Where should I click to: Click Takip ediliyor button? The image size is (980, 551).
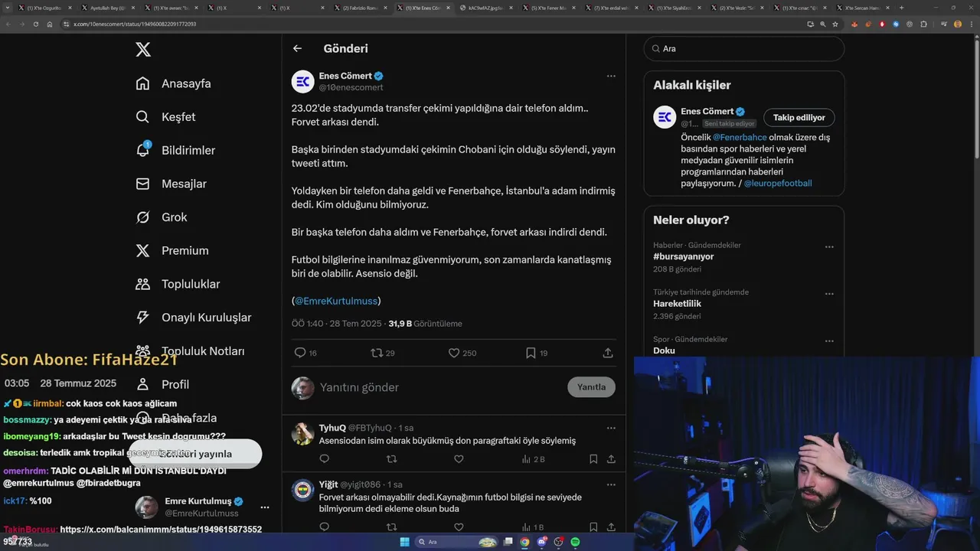point(799,117)
